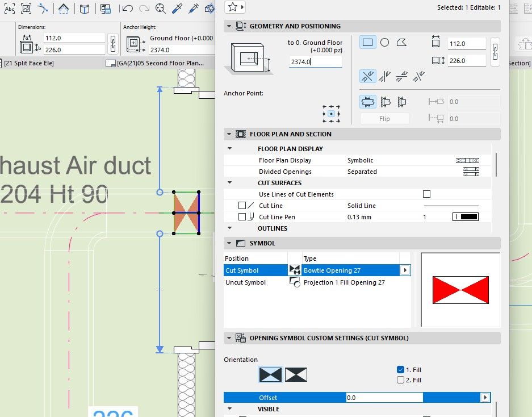Image resolution: width=532 pixels, height=417 pixels.
Task: Open the favorites star button
Action: coord(235,7)
